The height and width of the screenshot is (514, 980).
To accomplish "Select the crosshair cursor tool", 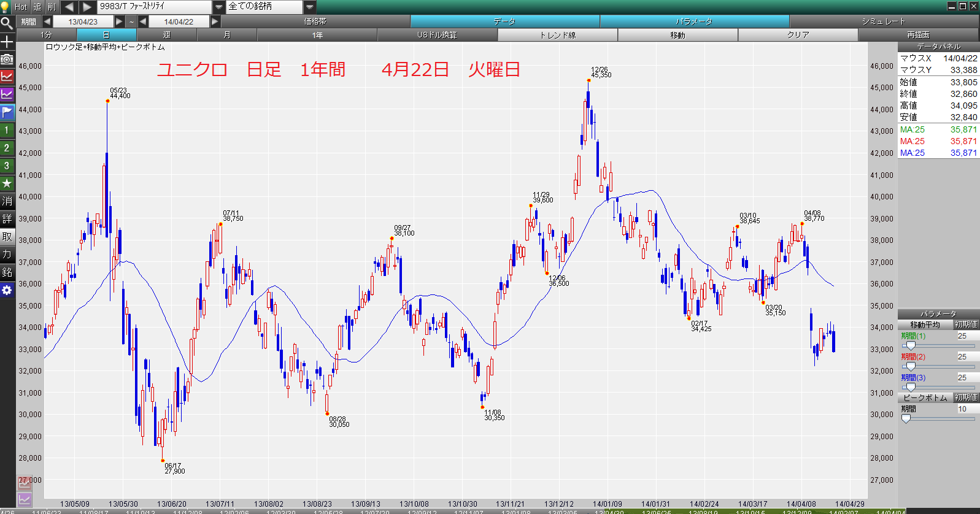I will 7,41.
